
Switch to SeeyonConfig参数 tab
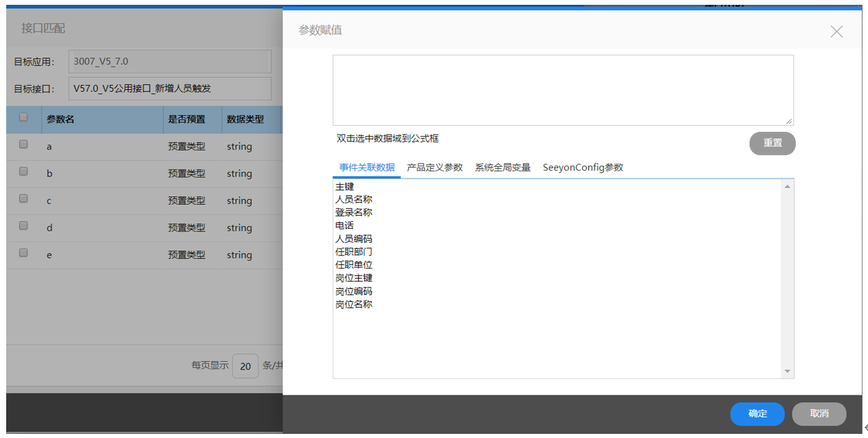tap(583, 168)
